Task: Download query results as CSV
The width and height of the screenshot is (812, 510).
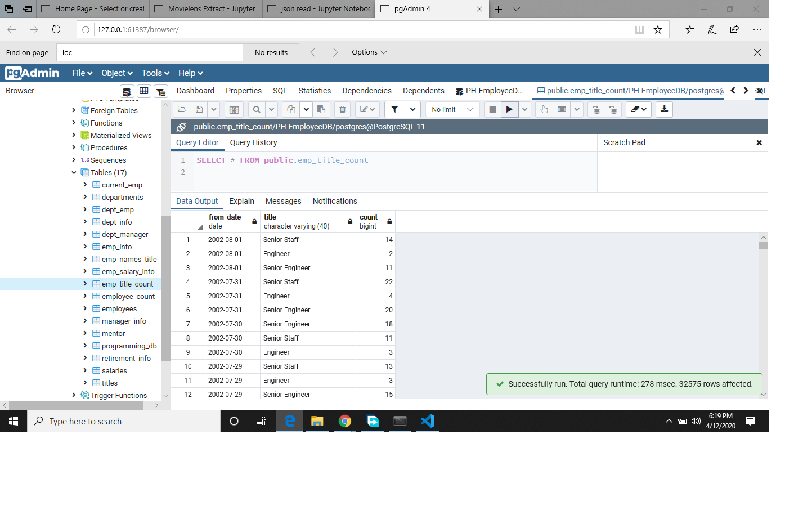Action: tap(665, 109)
